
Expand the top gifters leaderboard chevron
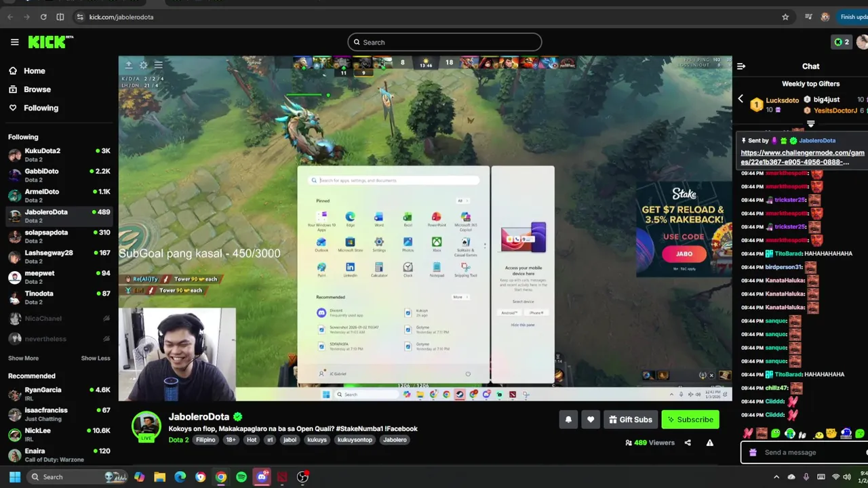(x=810, y=124)
